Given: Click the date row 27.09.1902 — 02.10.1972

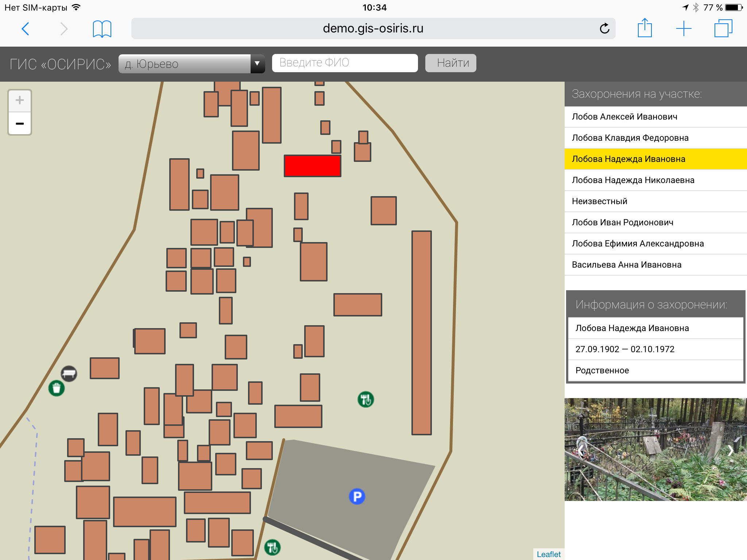Looking at the screenshot, I should [x=655, y=349].
